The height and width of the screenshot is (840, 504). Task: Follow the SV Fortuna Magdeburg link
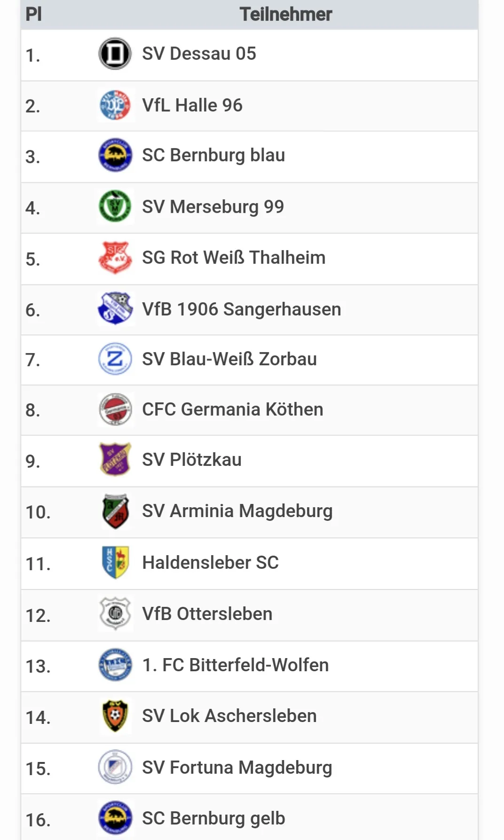pos(237,768)
